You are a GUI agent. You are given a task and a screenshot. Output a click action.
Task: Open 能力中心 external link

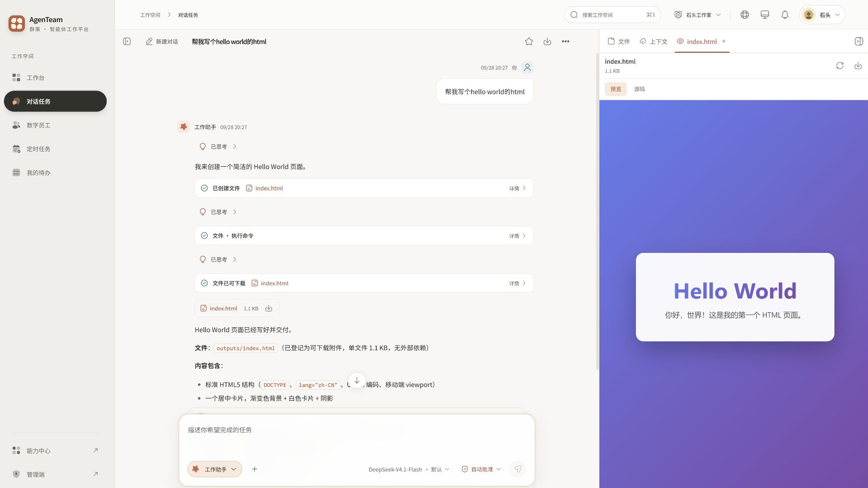point(55,450)
